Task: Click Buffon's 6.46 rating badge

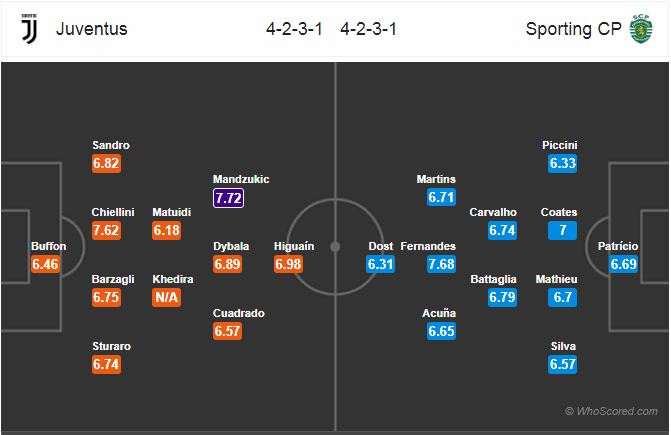Action: pyautogui.click(x=45, y=264)
